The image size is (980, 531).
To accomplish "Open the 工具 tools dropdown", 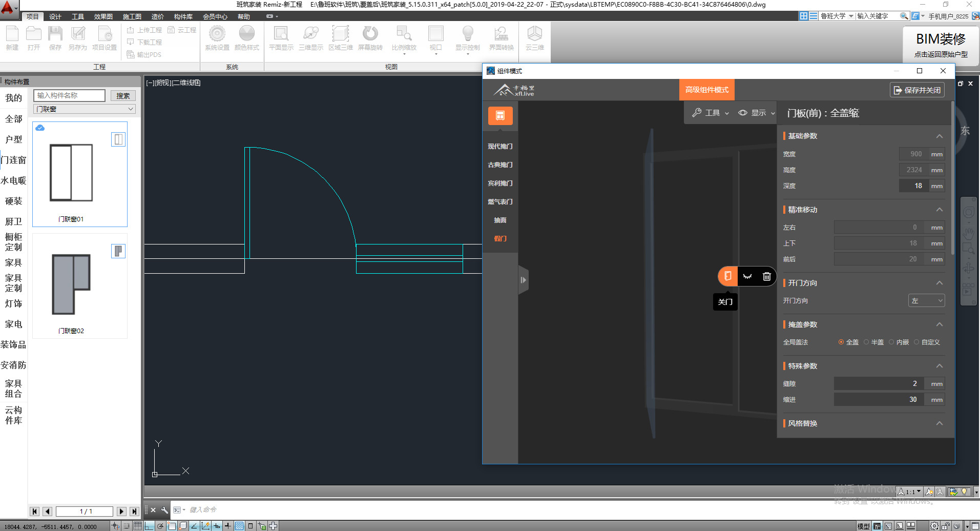I will pyautogui.click(x=710, y=113).
